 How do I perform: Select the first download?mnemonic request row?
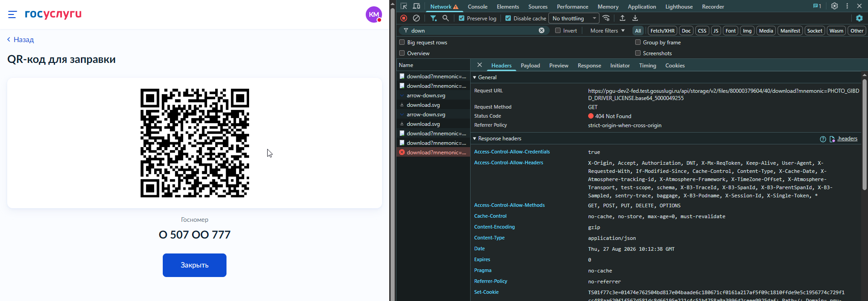point(433,76)
